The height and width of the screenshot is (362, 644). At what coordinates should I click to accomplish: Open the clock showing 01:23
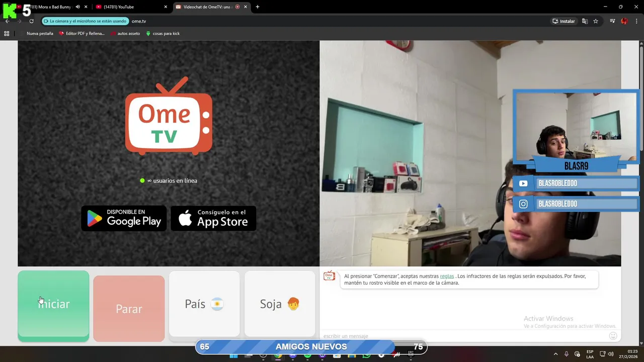pos(628,354)
